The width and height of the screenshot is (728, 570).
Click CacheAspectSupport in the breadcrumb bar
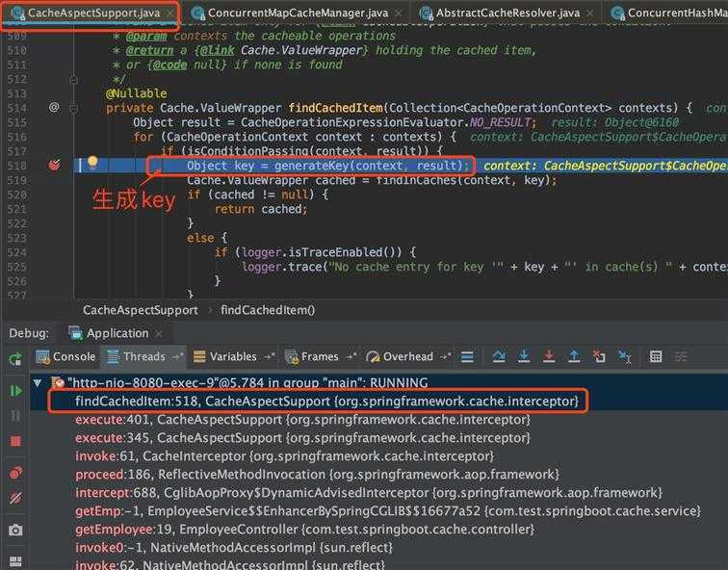[141, 310]
